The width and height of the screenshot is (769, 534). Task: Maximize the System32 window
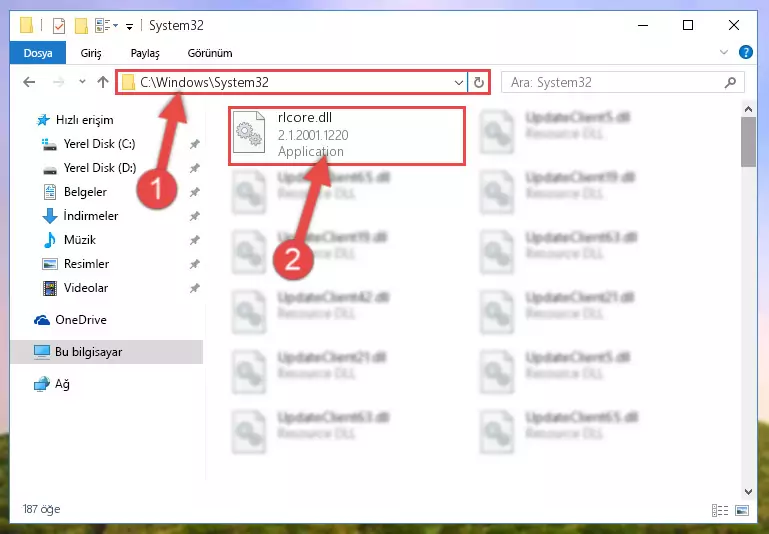(x=688, y=25)
